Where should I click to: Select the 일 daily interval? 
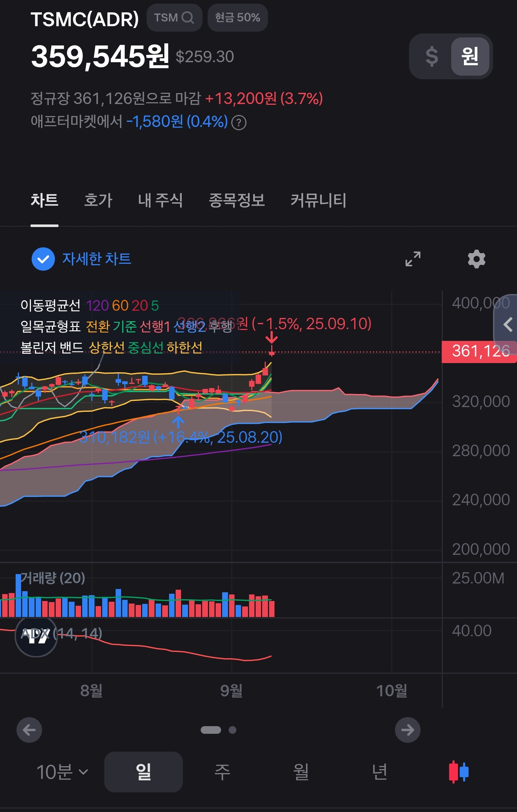(144, 772)
